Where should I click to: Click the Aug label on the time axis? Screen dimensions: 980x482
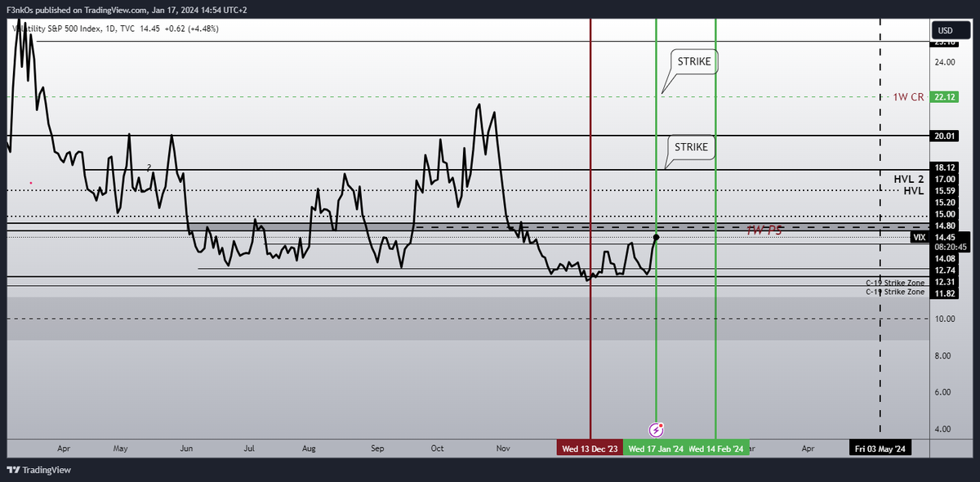(309, 449)
